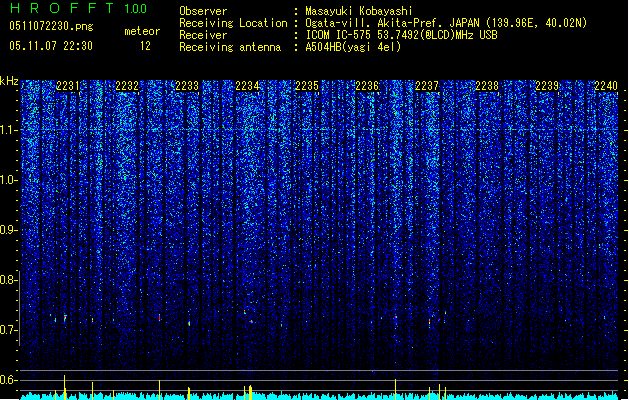Click the 0.8 frequency axis label
629x400 pixels.
[9, 280]
